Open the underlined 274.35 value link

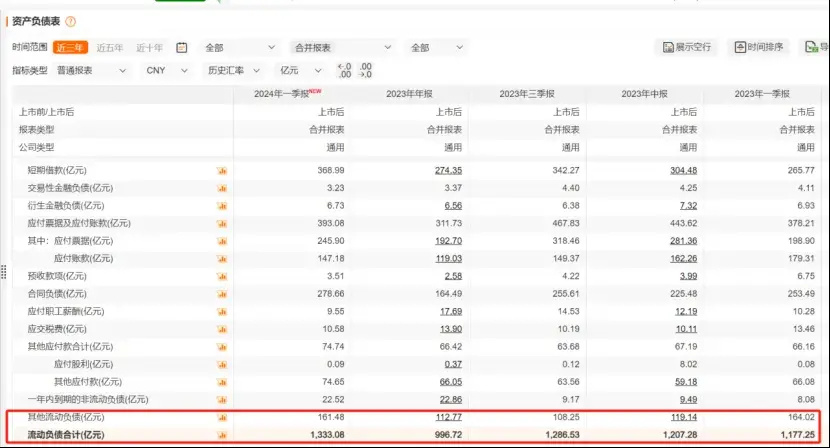click(448, 171)
